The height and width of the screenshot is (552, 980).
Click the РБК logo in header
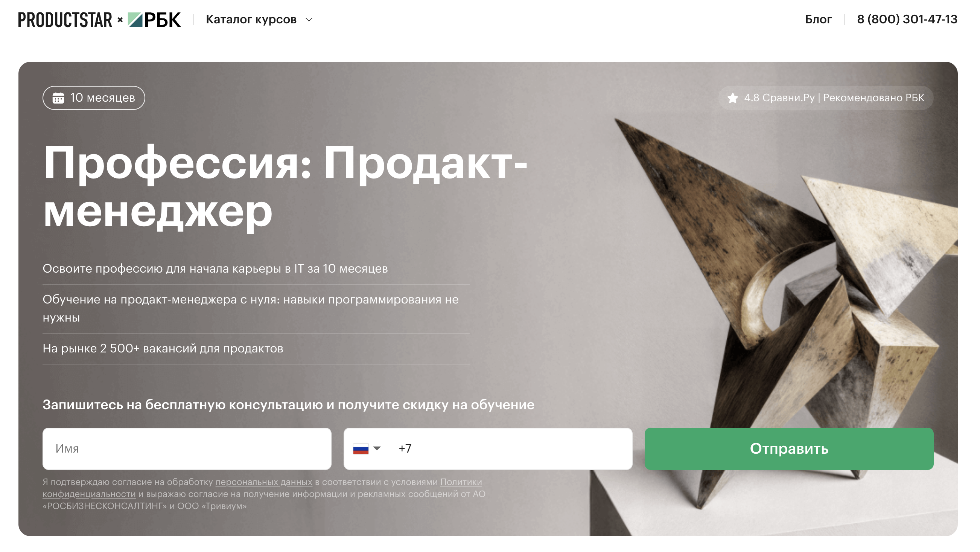tap(154, 20)
